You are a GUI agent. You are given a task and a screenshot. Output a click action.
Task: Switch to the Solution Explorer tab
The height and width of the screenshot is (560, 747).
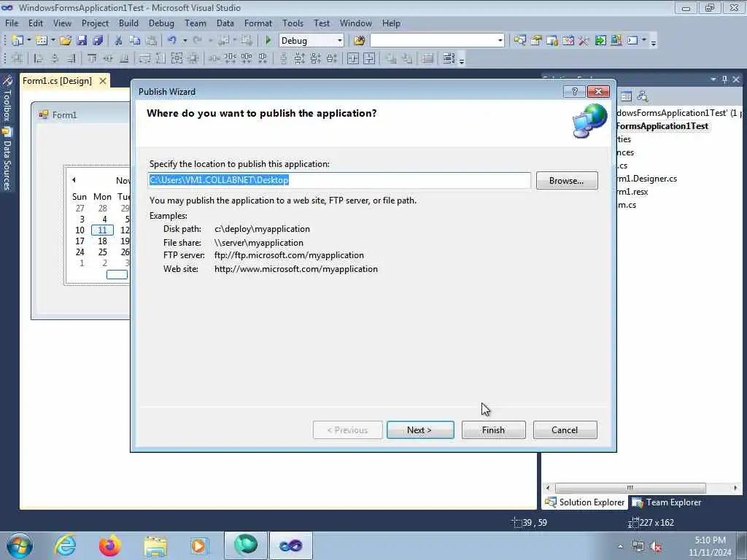[x=585, y=502]
